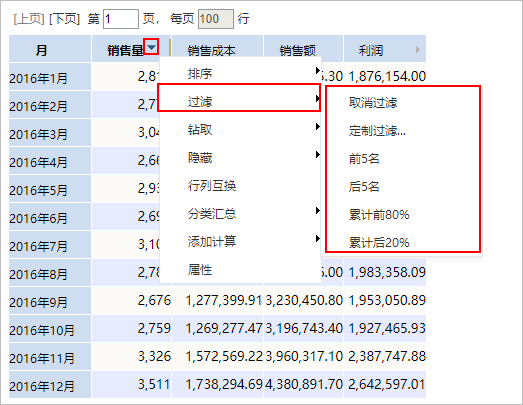Image resolution: width=523 pixels, height=405 pixels.
Task: Click sales amount cell 3,960,317.10
Action: [304, 357]
